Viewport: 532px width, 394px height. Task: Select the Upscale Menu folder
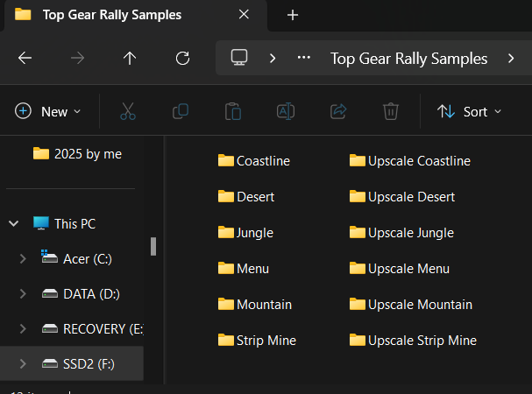400,269
